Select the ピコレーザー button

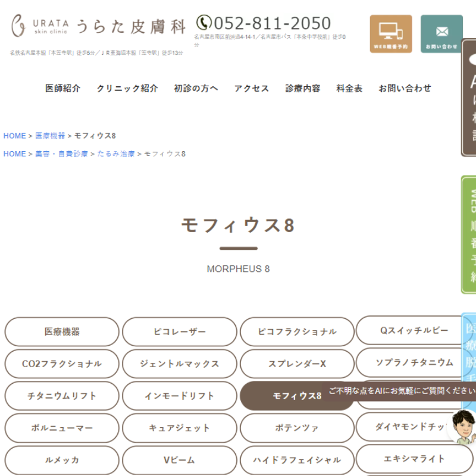click(x=180, y=331)
